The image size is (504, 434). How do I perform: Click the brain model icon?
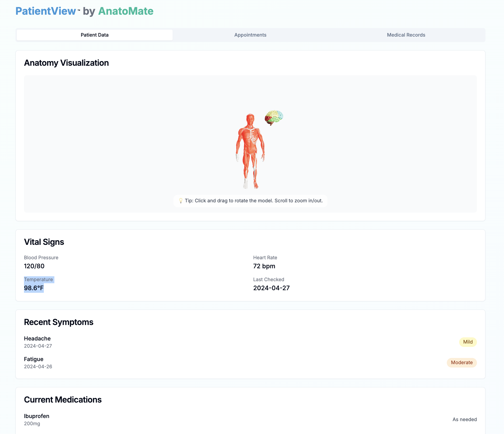tap(274, 117)
